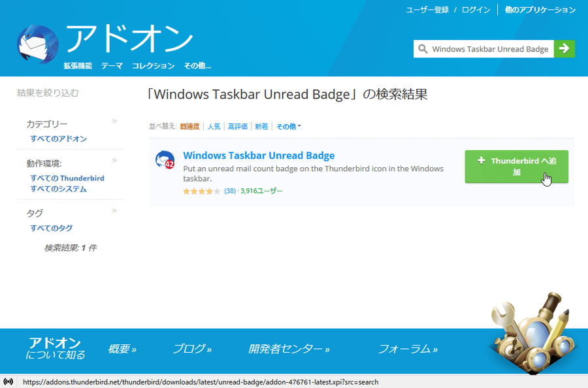Open フォーラム footer link
The image size is (588, 388).
(x=408, y=349)
